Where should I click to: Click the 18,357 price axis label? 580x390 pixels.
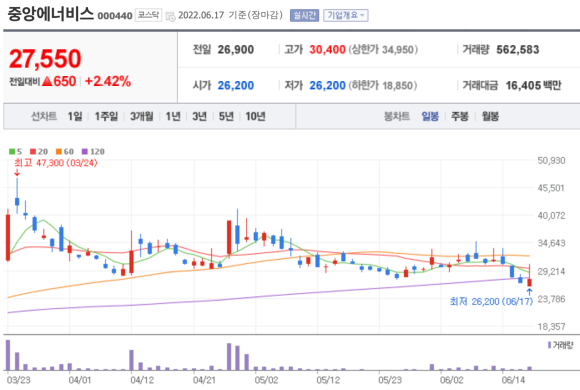[x=551, y=326]
